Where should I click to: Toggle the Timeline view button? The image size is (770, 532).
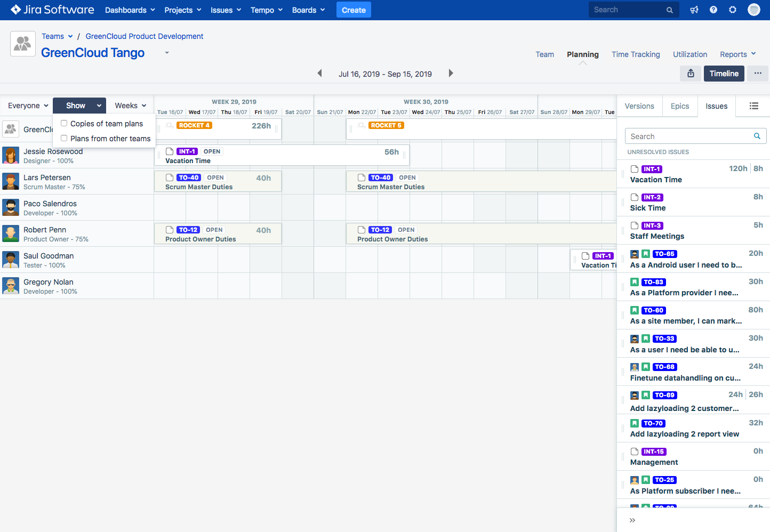pyautogui.click(x=724, y=74)
